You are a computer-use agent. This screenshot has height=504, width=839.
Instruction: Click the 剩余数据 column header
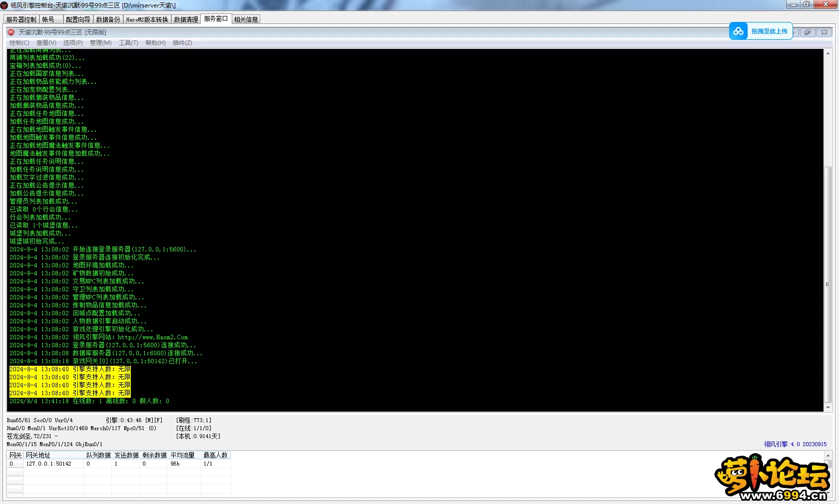click(154, 455)
